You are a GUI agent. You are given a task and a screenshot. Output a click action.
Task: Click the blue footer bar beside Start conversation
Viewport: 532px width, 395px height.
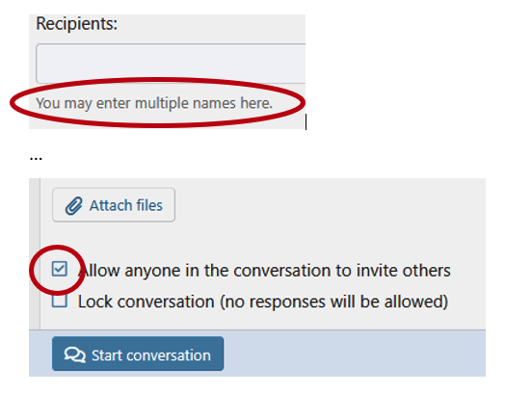coord(353,354)
